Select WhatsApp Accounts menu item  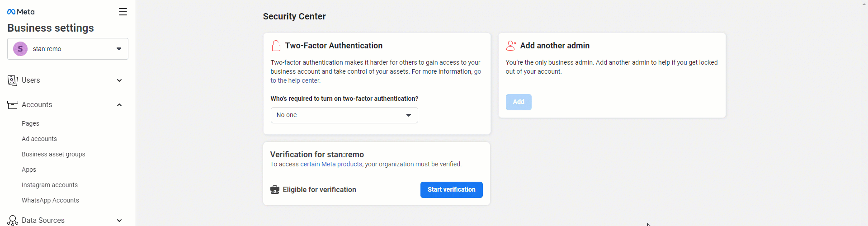coord(50,200)
